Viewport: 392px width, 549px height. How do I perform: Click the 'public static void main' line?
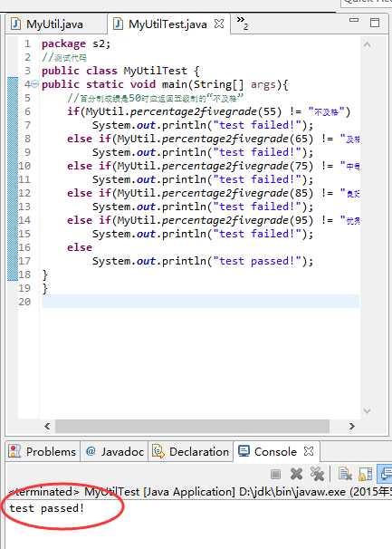coord(165,85)
